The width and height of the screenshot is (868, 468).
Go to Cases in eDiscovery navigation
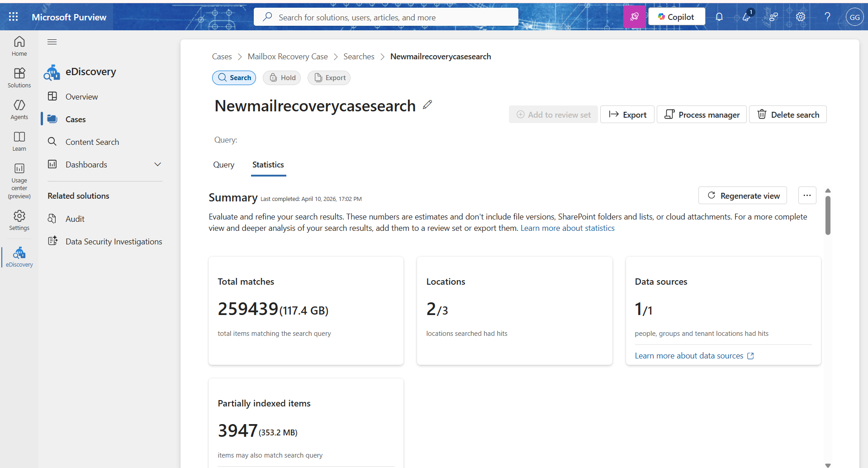click(x=76, y=119)
